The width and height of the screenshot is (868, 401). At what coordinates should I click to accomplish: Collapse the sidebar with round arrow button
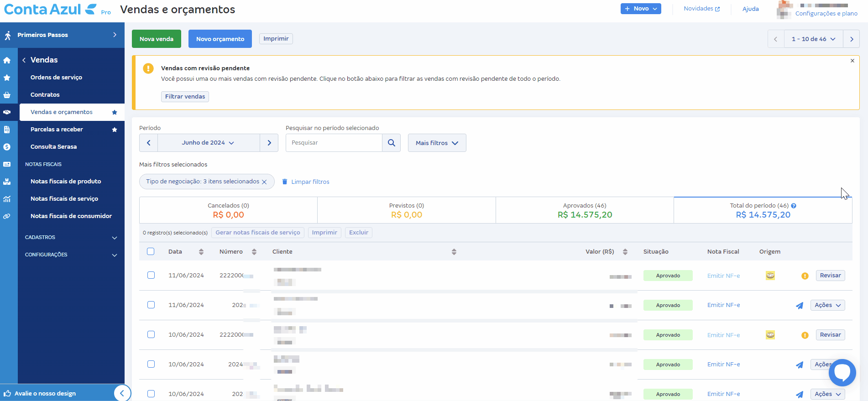coord(122,393)
